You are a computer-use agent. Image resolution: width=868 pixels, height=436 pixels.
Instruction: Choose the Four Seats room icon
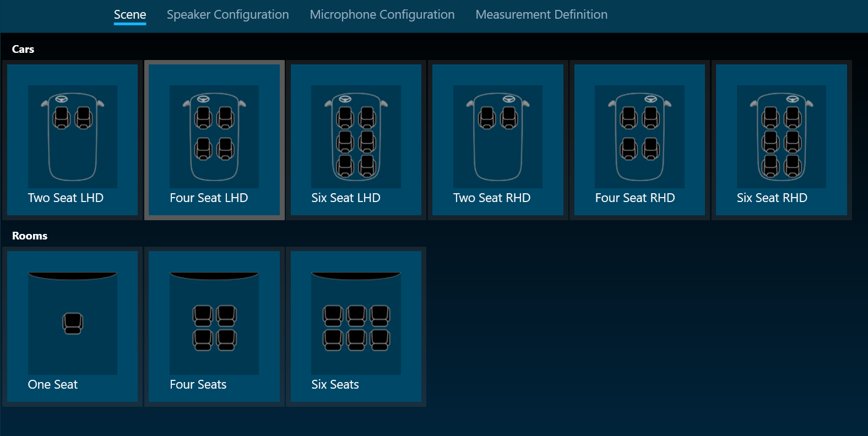[214, 323]
